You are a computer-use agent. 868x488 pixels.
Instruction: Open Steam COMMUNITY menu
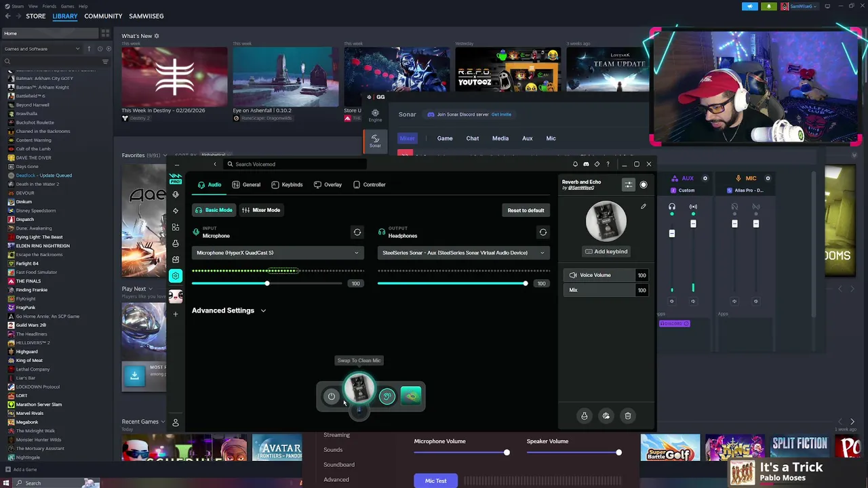click(103, 16)
